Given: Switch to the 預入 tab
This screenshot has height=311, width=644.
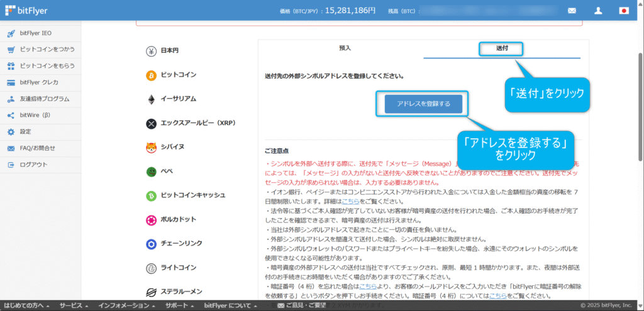Looking at the screenshot, I should click(x=345, y=48).
